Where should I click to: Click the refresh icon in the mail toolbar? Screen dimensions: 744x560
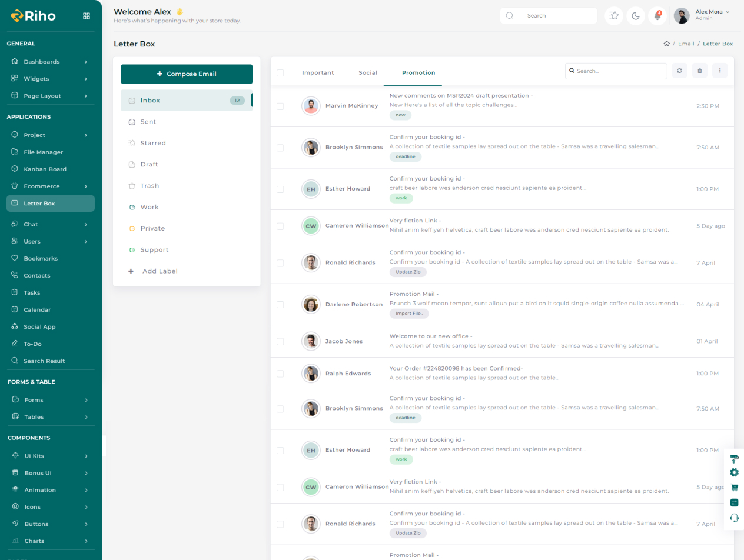(679, 71)
